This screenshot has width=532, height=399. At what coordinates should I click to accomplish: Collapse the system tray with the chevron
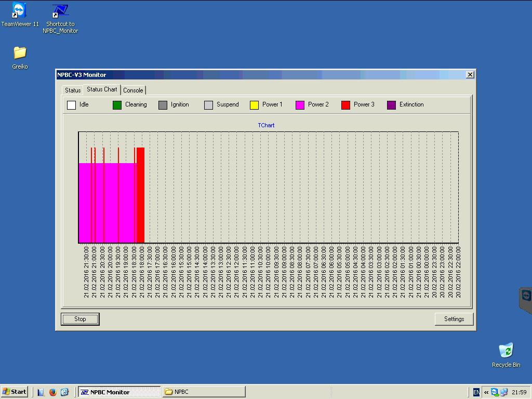click(486, 392)
